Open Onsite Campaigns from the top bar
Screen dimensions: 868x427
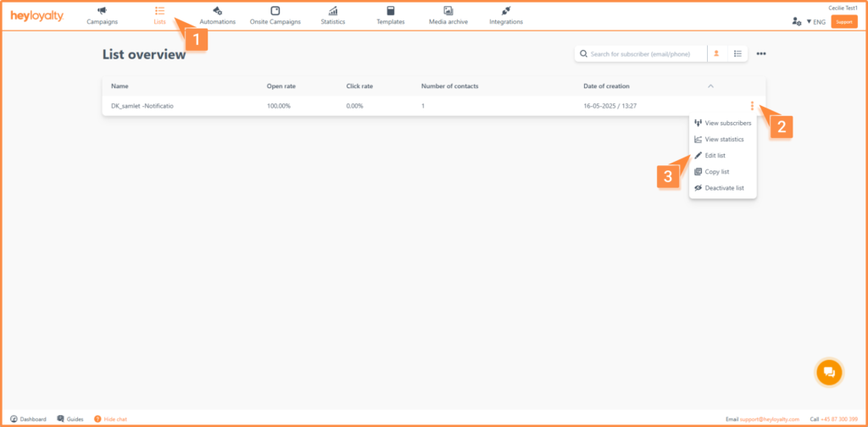tap(275, 15)
